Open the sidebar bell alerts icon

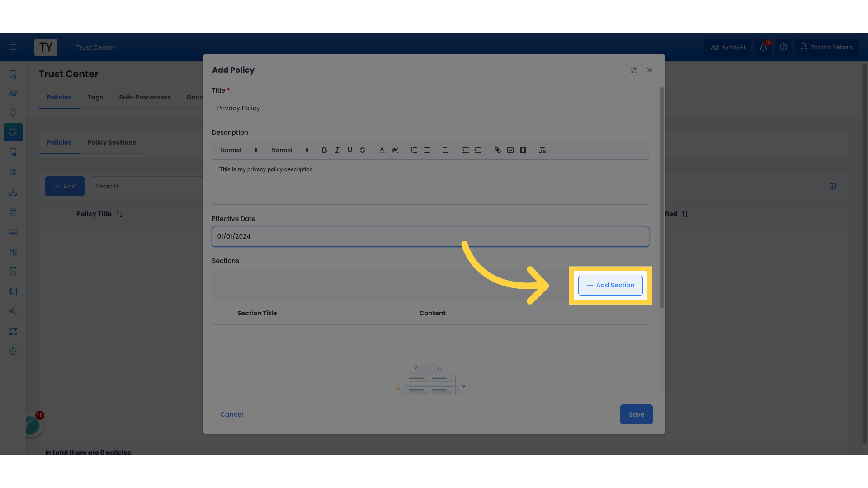(x=13, y=113)
